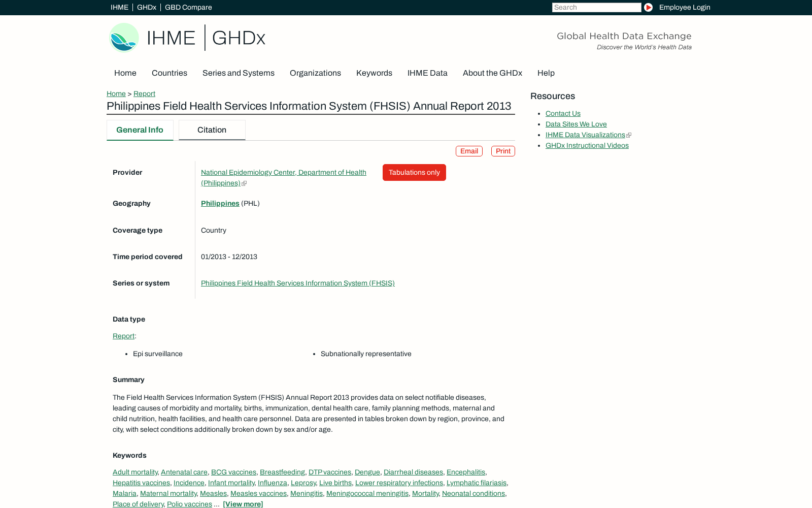Switch to the Citation tab
812x508 pixels.
(212, 130)
